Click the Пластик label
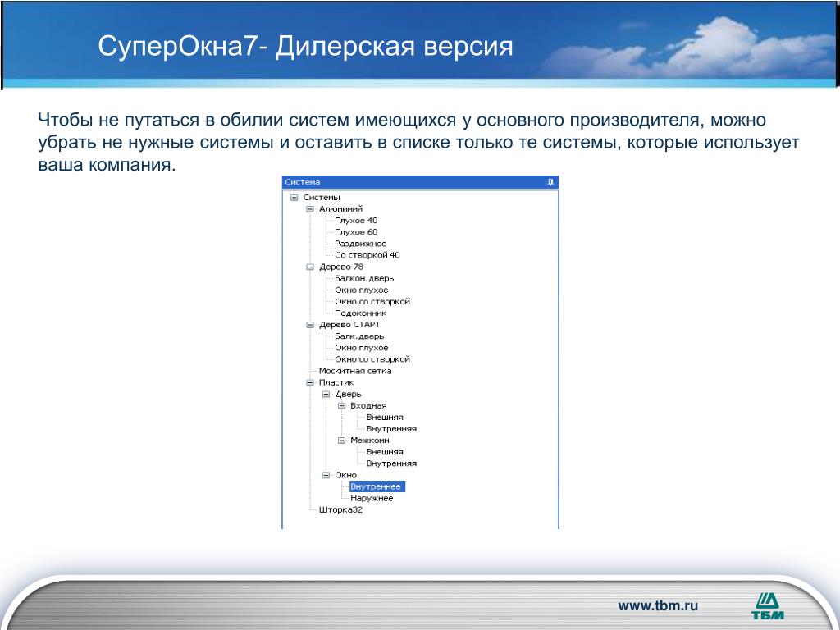840x630 pixels. click(x=336, y=382)
